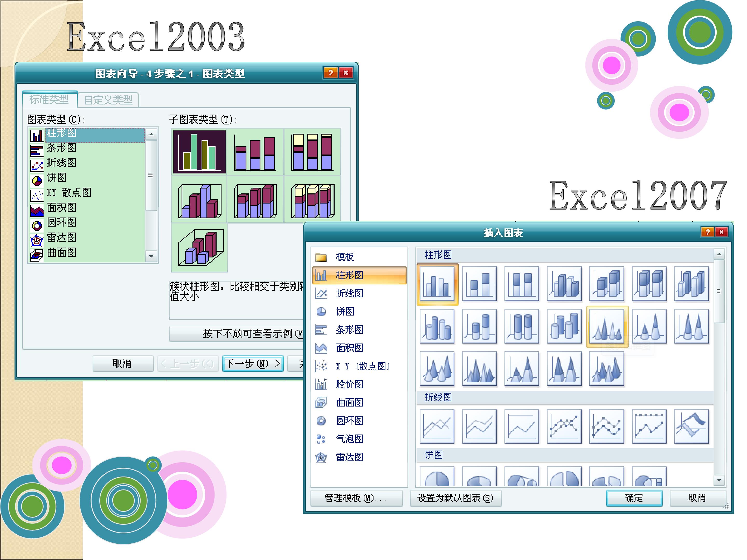
Task: Pick the stacked cone chart thumbnail
Action: pos(649,327)
